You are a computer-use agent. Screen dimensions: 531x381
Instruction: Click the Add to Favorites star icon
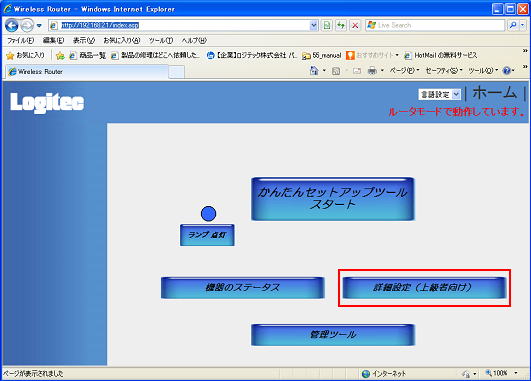click(x=60, y=55)
